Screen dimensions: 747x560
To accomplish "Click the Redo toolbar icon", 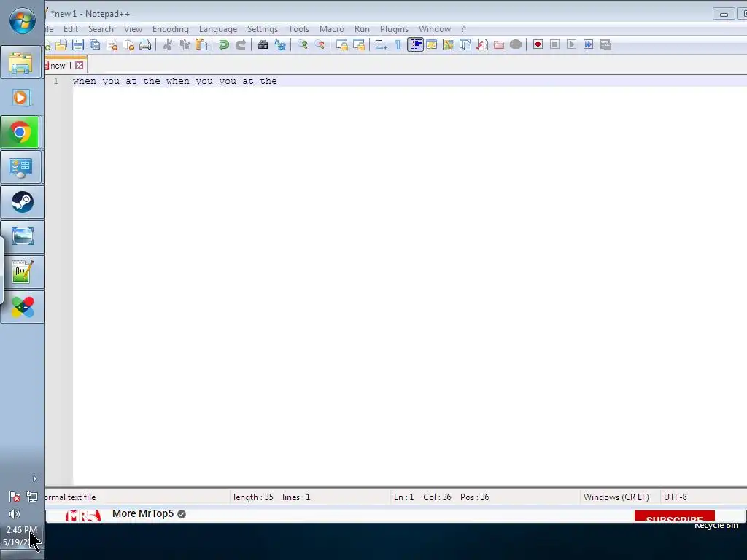I will point(241,44).
